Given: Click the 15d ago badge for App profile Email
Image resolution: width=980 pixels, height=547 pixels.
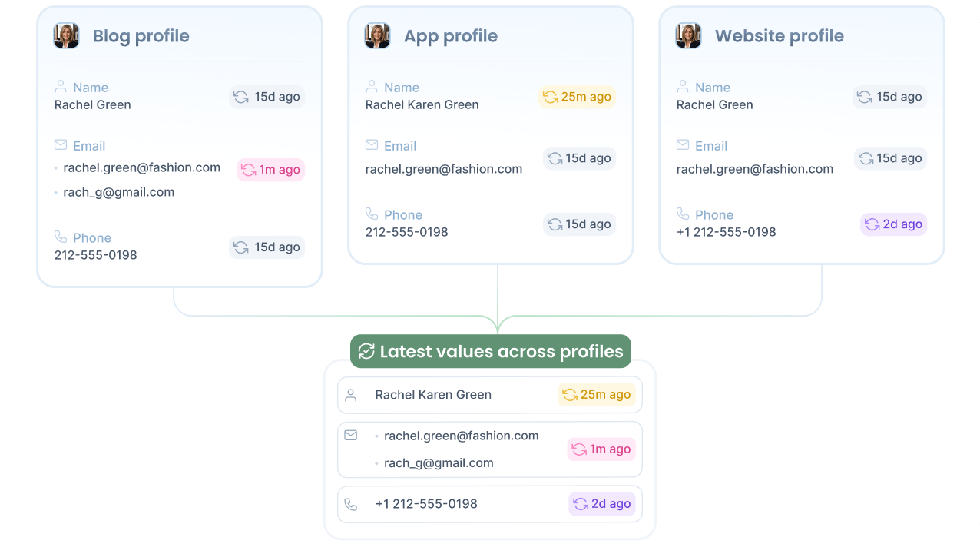Looking at the screenshot, I should pyautogui.click(x=579, y=158).
